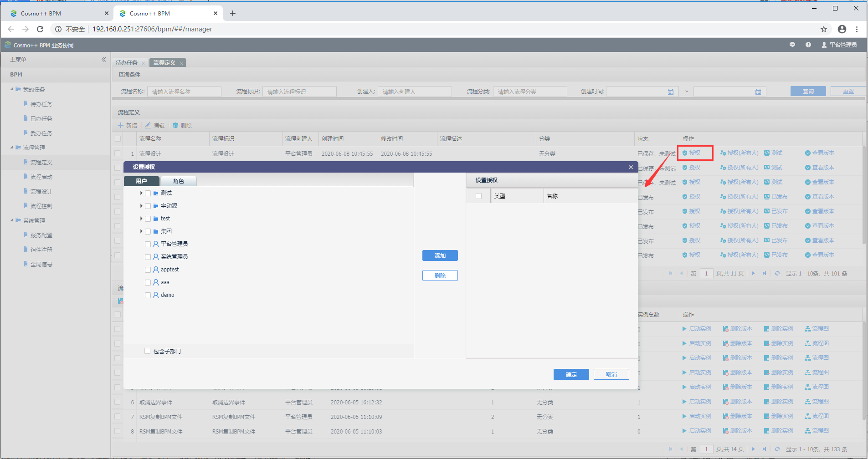Check the 集团 department checkbox

[x=148, y=231]
